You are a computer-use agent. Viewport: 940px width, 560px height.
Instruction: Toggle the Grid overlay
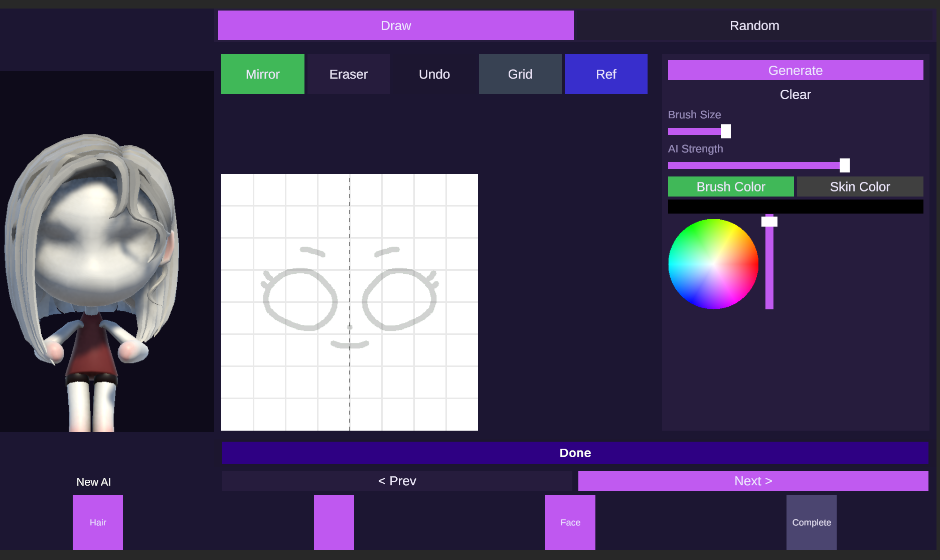point(520,74)
